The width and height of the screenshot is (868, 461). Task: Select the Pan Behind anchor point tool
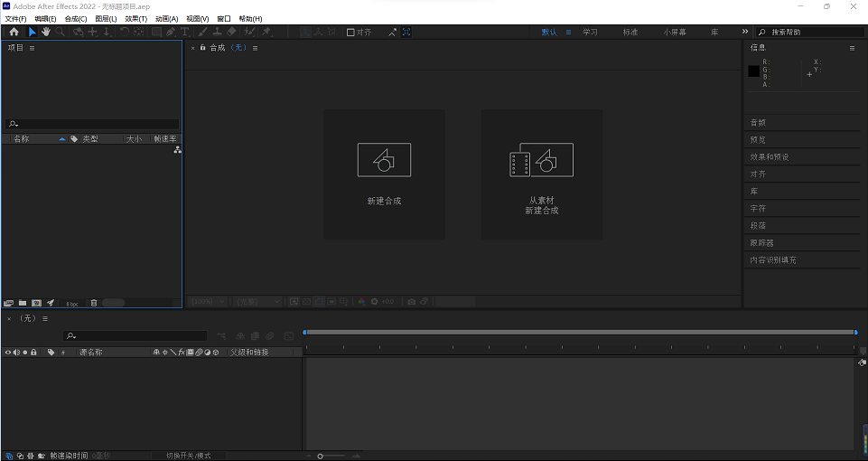click(x=138, y=33)
